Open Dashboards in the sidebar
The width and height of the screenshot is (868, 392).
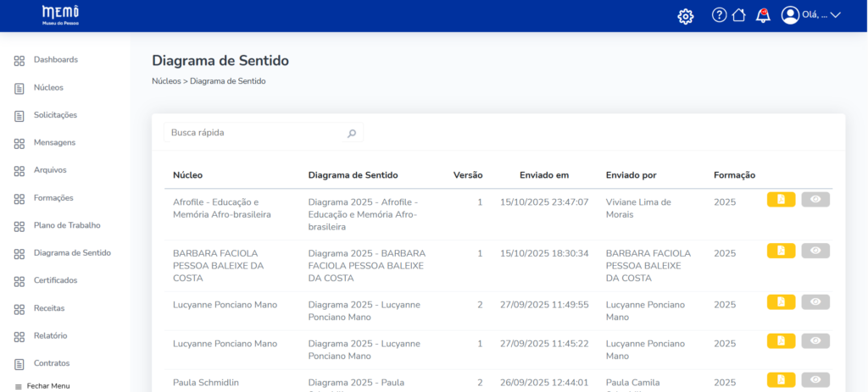(x=55, y=60)
